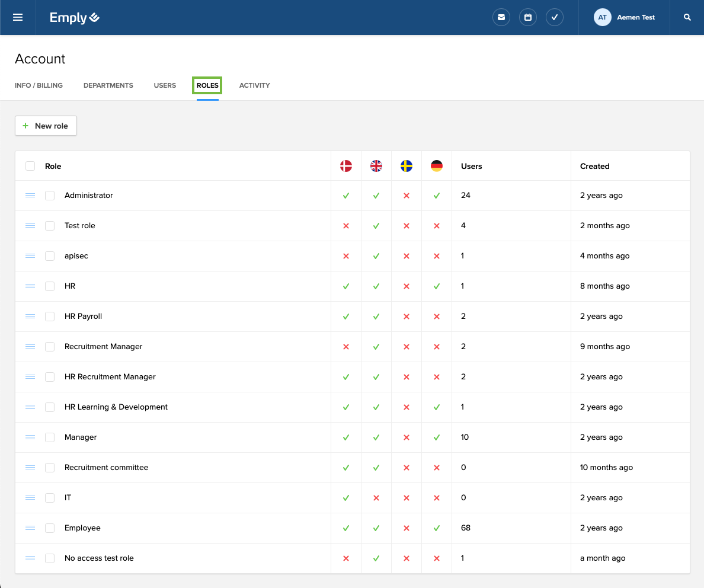Tick the checkbox for HR Payroll
This screenshot has width=704, height=588.
[x=50, y=317]
